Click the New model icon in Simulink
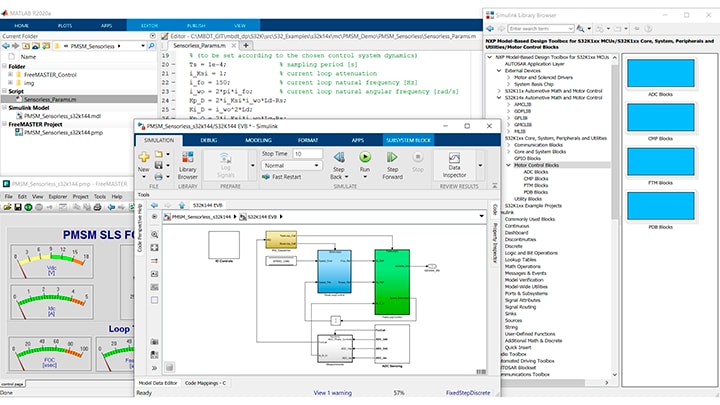Screen dimensions: 720x405 tap(143, 160)
